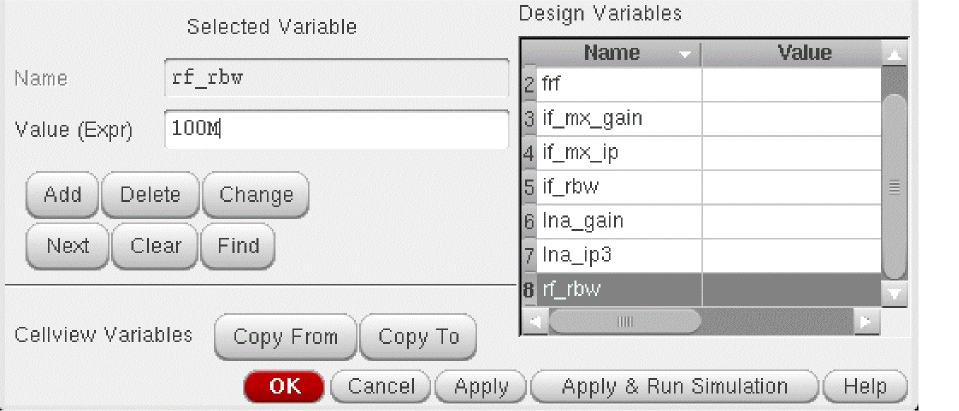Select the lna_ip3 table row
This screenshot has height=411, width=959.
[620, 255]
